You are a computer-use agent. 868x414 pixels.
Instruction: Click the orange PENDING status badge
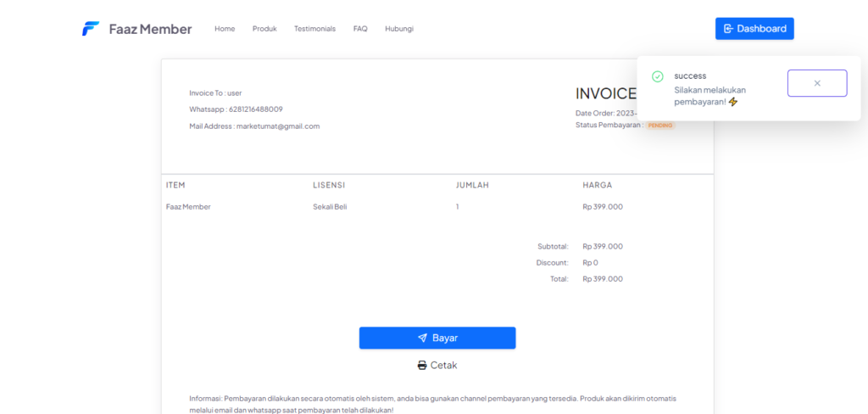click(x=660, y=126)
